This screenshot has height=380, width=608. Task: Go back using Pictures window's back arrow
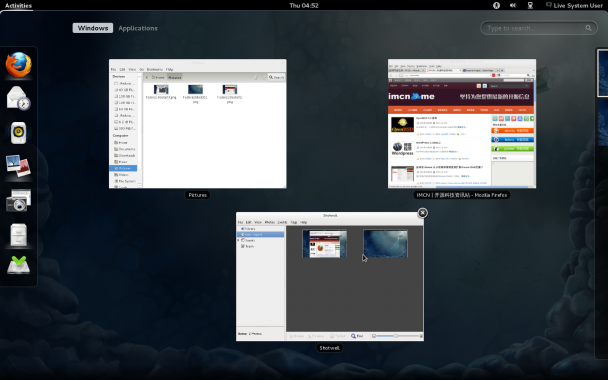click(x=147, y=77)
